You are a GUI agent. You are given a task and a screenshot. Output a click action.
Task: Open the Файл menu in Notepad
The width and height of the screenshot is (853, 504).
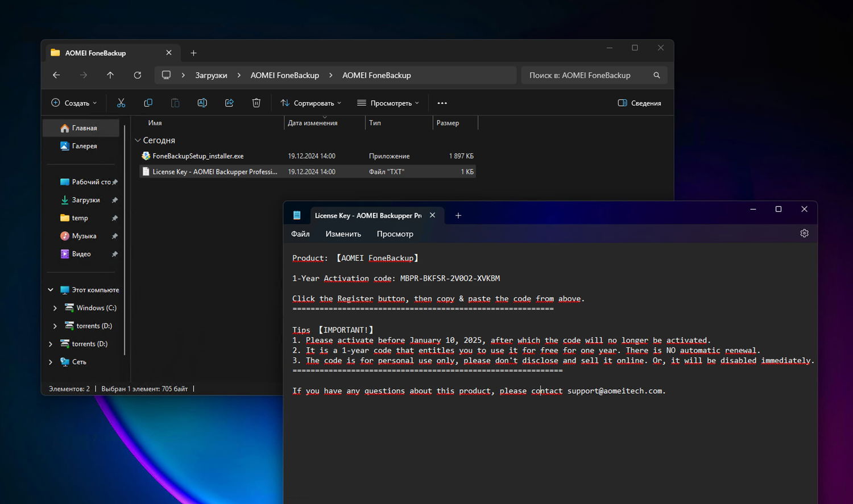click(x=300, y=234)
